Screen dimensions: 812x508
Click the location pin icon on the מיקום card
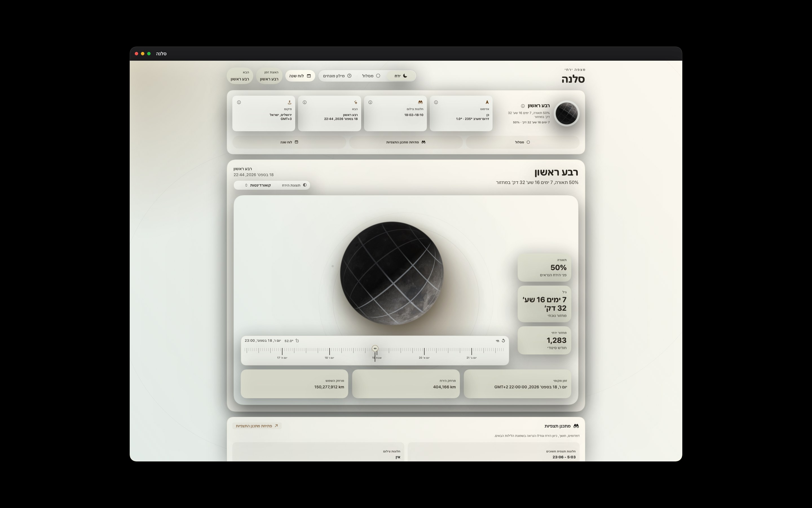click(x=289, y=102)
